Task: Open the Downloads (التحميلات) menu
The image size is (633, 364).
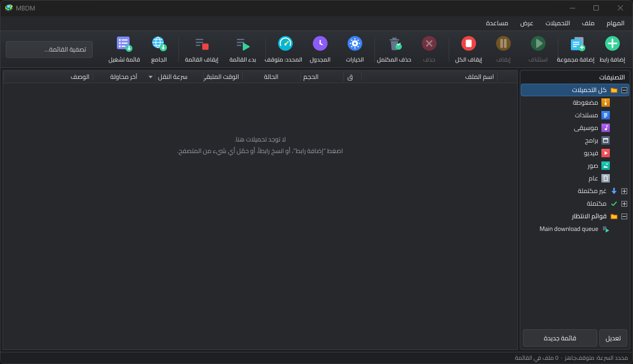Action: click(x=558, y=23)
